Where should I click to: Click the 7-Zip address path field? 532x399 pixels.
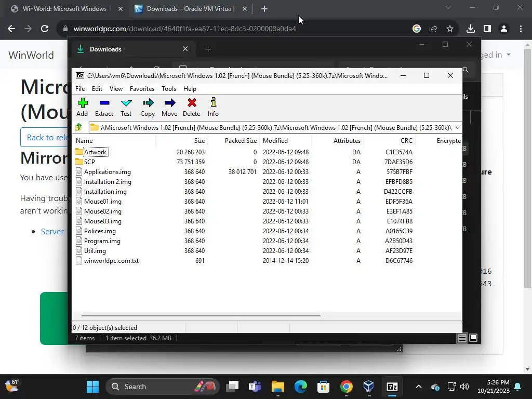[x=271, y=128]
